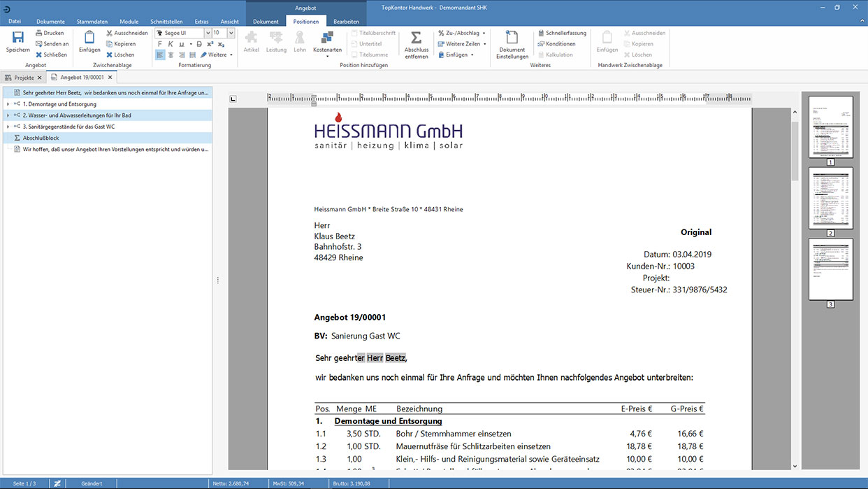868x489 pixels.
Task: Toggle subscript x₂ formatting
Action: point(221,44)
